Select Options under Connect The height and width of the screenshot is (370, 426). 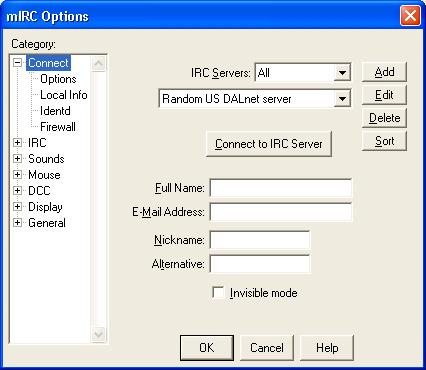58,79
